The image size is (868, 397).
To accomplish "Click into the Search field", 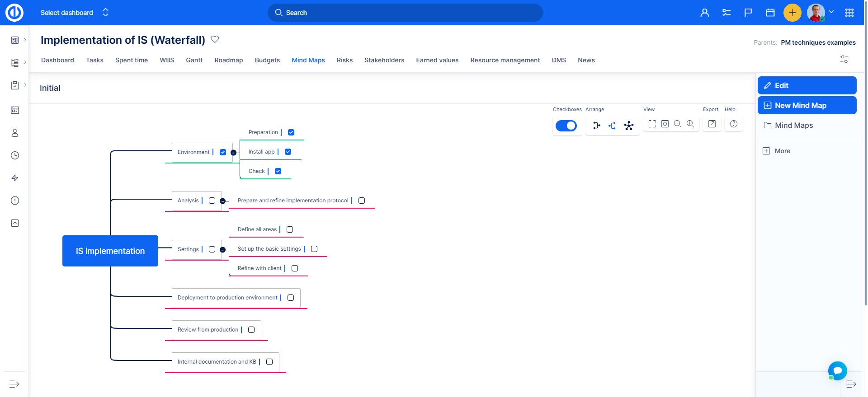I will click(x=405, y=13).
